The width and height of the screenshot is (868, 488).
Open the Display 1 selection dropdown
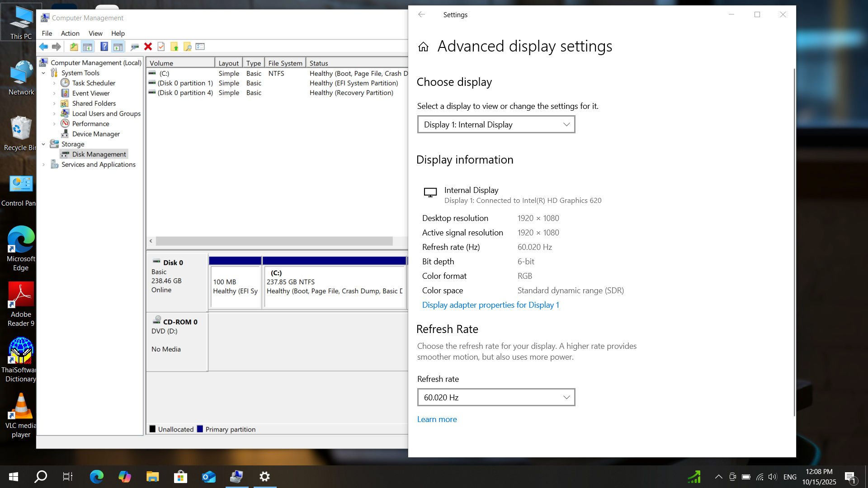coord(496,125)
